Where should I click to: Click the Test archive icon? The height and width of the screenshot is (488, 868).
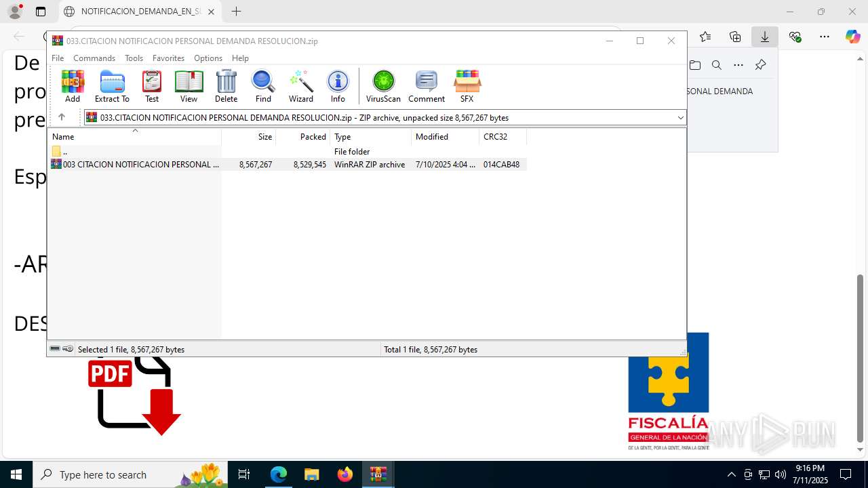point(152,86)
